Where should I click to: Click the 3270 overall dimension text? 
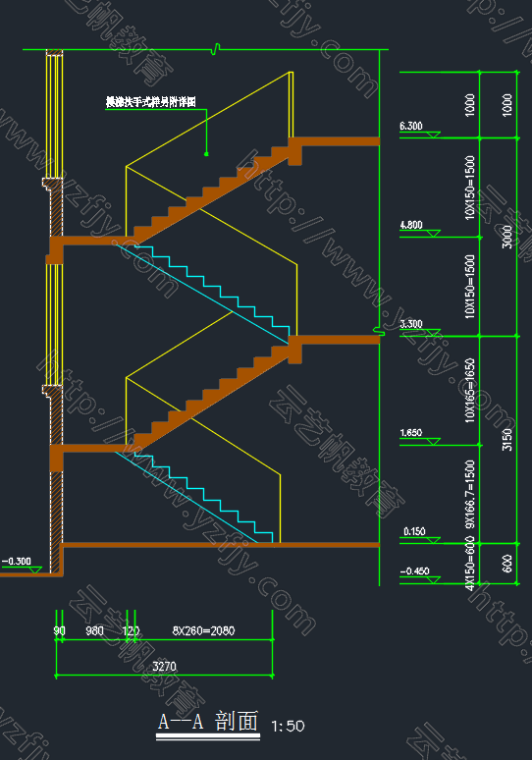pyautogui.click(x=164, y=667)
